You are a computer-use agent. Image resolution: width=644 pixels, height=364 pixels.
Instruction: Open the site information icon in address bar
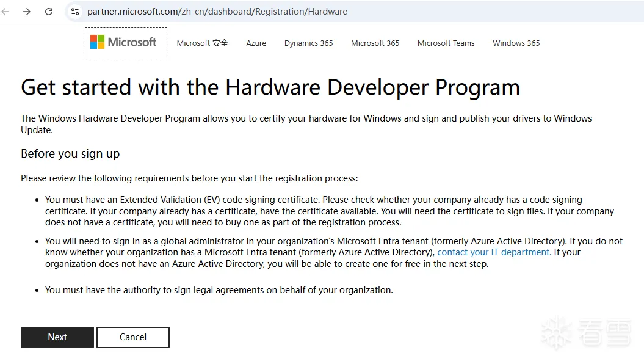75,12
